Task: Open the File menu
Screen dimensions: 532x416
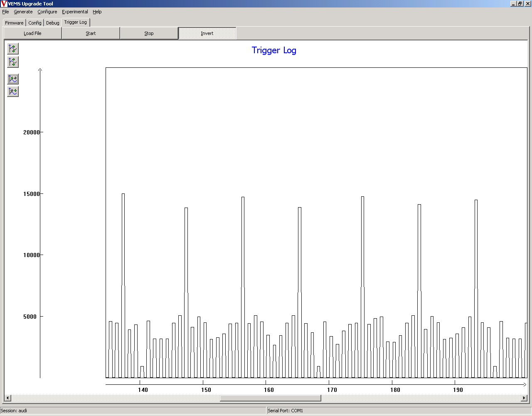Action: 5,12
